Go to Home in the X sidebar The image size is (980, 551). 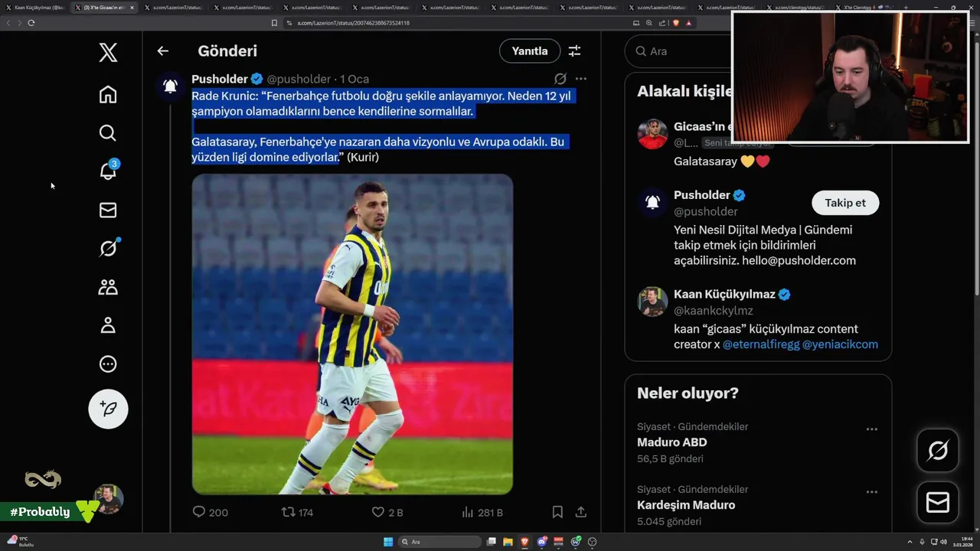point(108,94)
